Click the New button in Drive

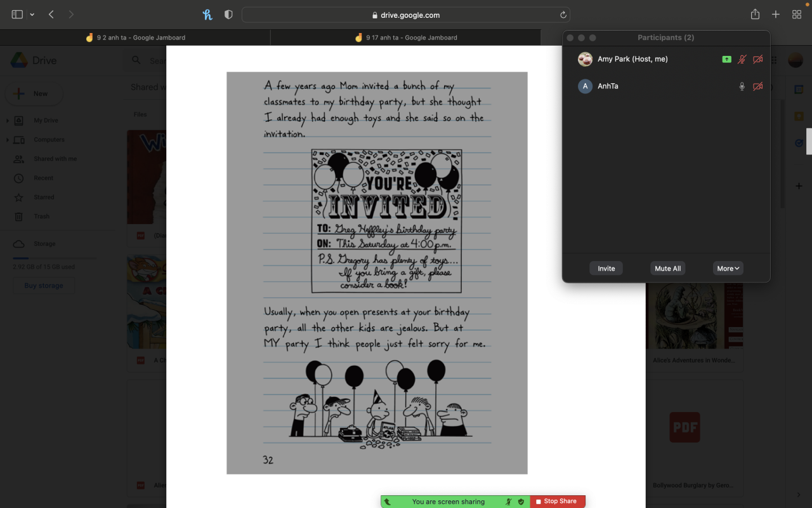34,93
